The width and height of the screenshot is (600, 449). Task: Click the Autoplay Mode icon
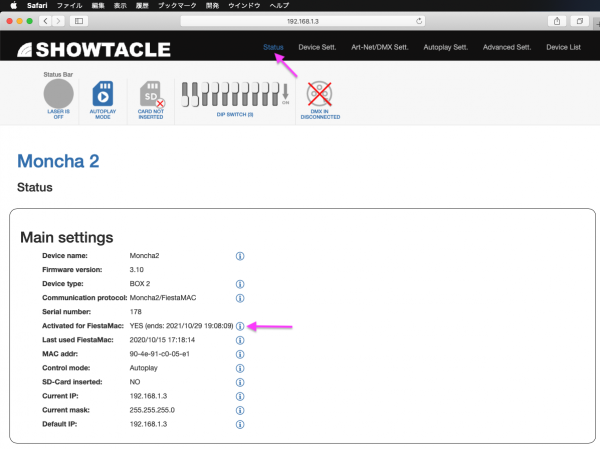[104, 97]
